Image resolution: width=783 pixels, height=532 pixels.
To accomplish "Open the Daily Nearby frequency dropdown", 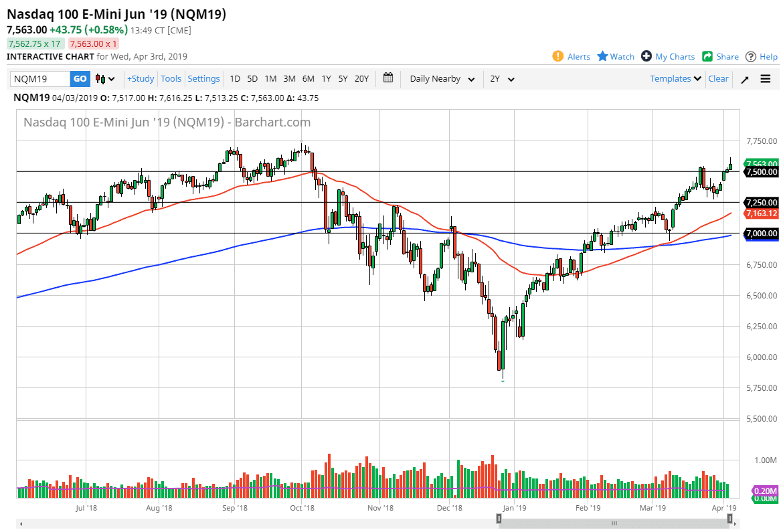I will pyautogui.click(x=438, y=78).
